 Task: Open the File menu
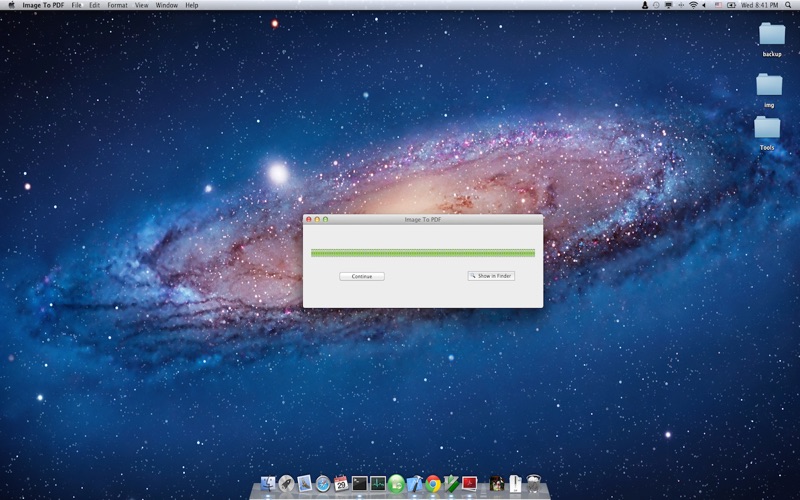click(76, 5)
